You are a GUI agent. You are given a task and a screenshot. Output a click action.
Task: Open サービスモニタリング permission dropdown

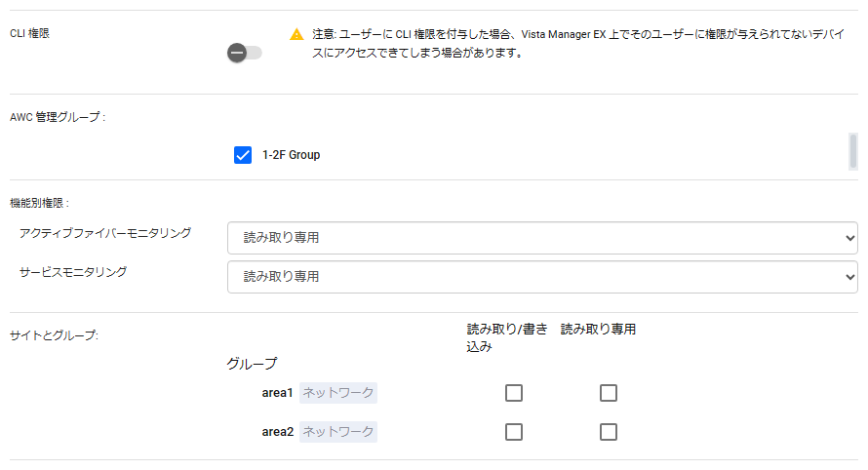point(542,277)
